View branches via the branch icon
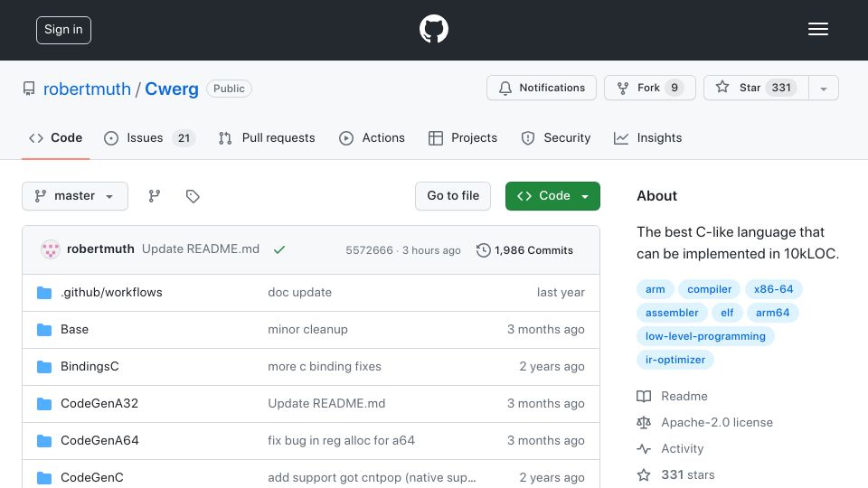Image resolution: width=868 pixels, height=488 pixels. (x=155, y=196)
